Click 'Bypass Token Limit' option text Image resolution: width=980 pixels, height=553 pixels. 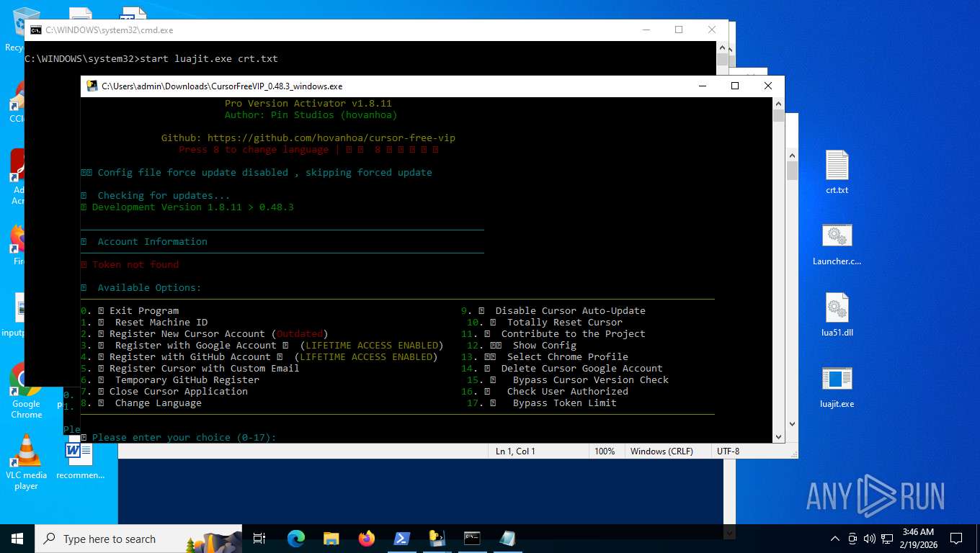(x=565, y=403)
